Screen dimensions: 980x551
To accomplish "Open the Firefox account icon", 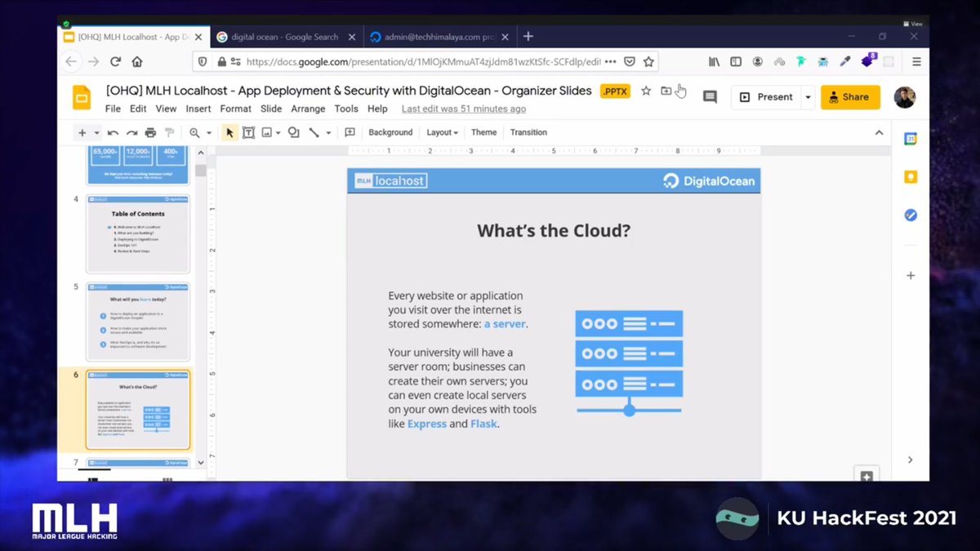I will coord(758,61).
